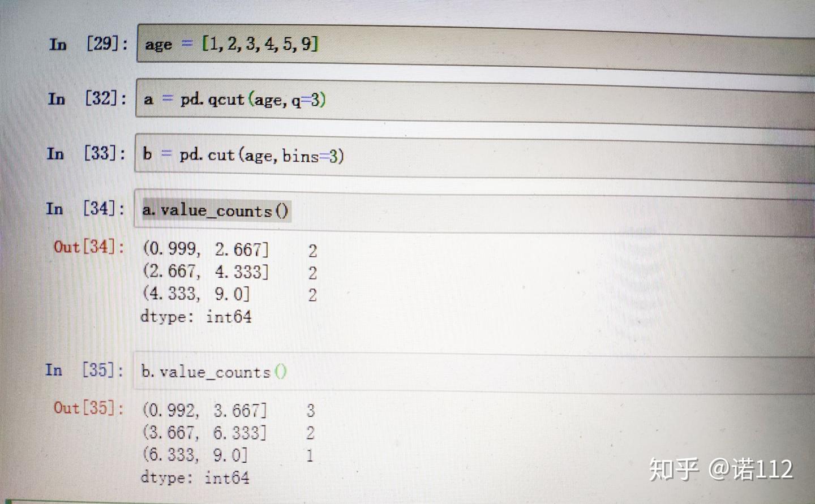The image size is (815, 504).
Task: Click the In [33] prompt label
Action: coord(87,153)
